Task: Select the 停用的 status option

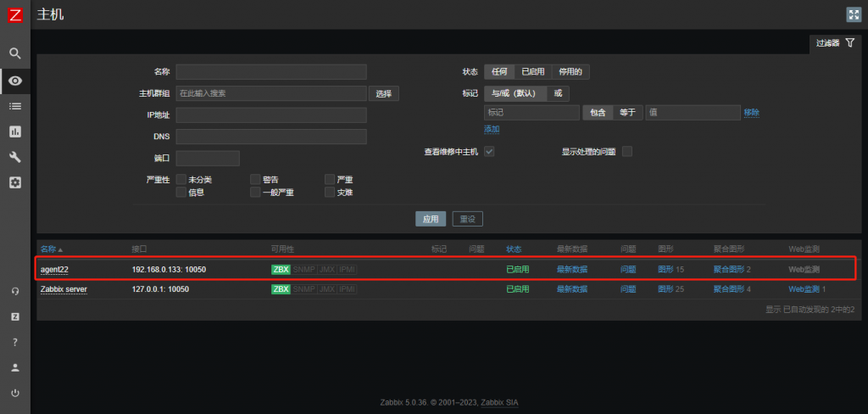Action: click(x=570, y=72)
